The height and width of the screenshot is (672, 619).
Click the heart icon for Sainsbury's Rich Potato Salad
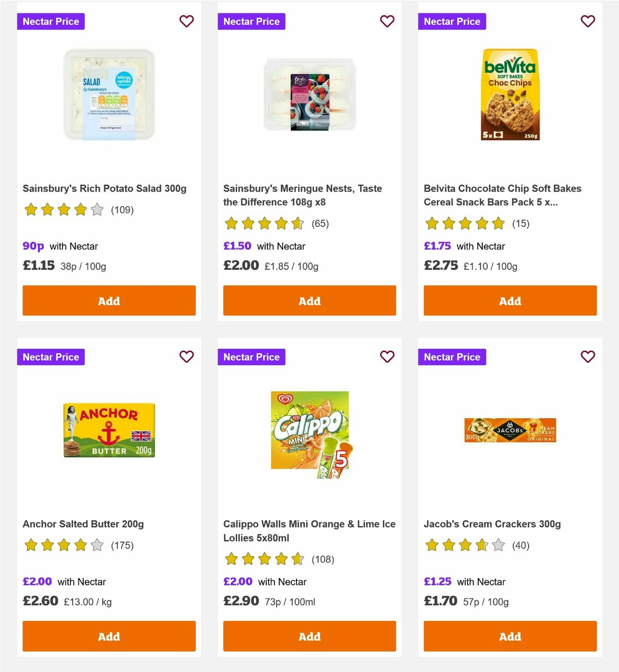187,21
